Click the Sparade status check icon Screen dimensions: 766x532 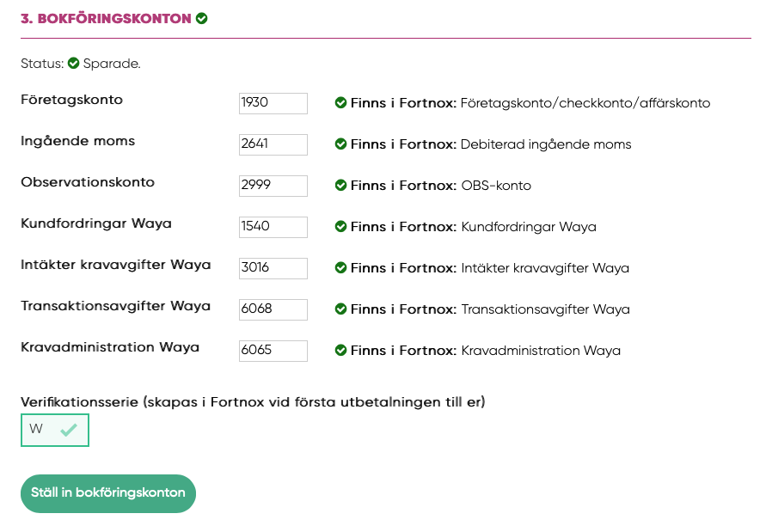click(x=73, y=64)
